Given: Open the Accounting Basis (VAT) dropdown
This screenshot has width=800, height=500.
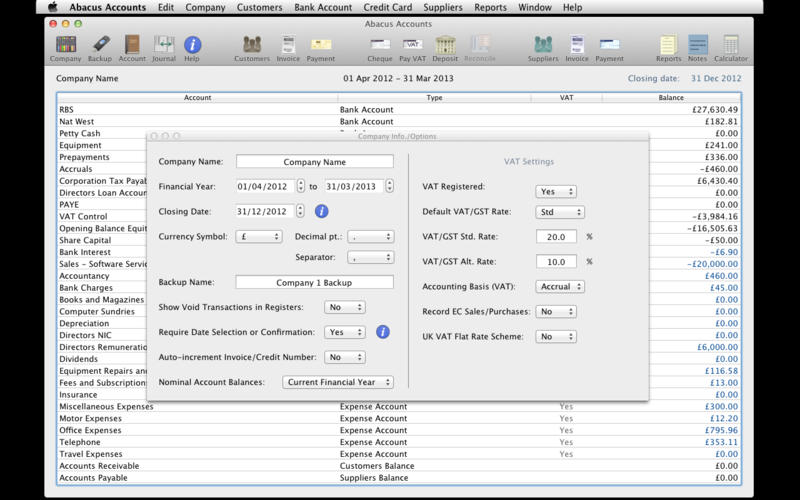Looking at the screenshot, I should (560, 286).
